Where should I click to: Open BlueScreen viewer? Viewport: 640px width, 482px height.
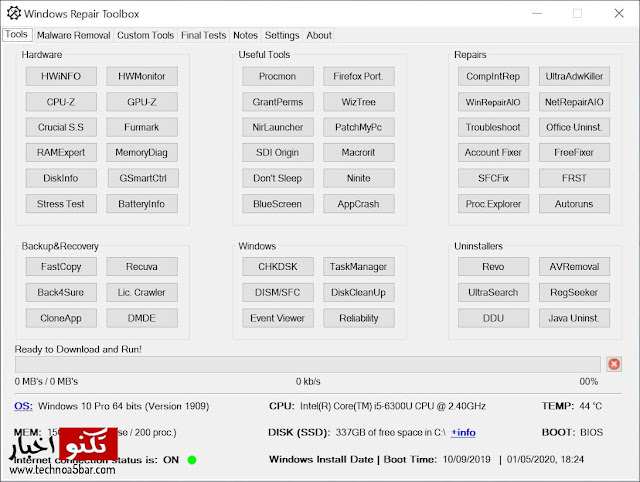278,204
